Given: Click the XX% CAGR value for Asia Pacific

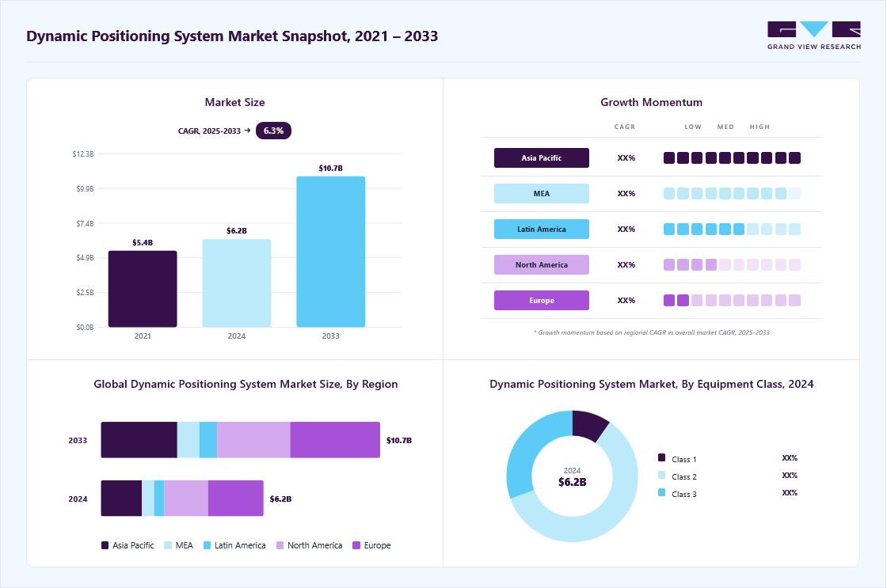Looking at the screenshot, I should coord(626,158).
